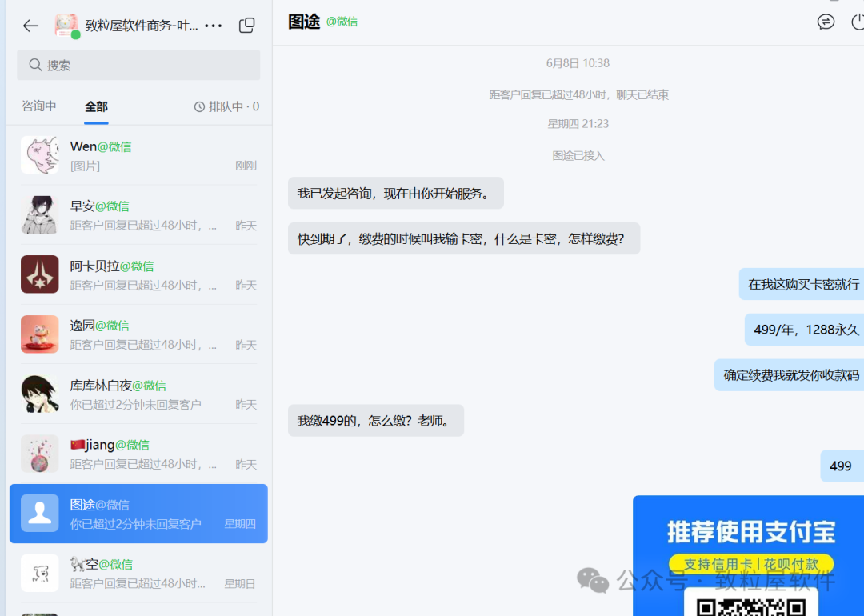Click the reply bubble 499/年，1288永久
Viewport: 864px width, 616px height.
[x=806, y=330]
